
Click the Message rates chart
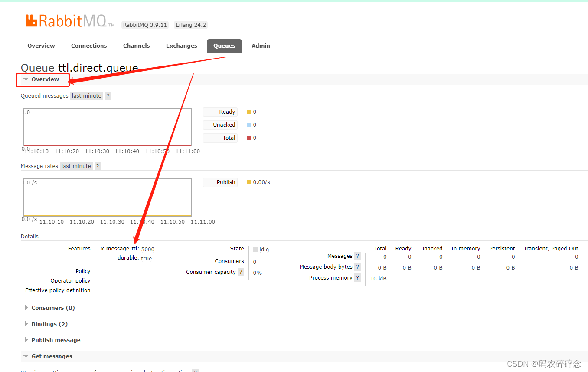point(108,198)
